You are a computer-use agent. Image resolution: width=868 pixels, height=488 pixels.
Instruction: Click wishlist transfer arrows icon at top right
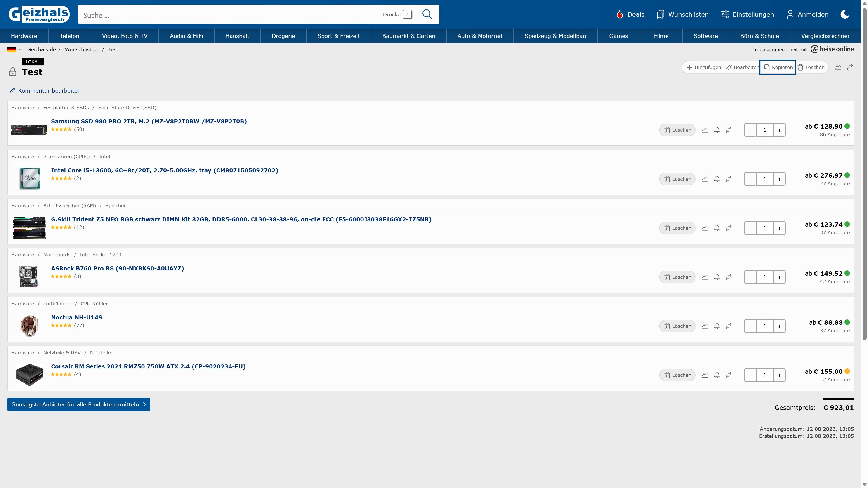[850, 67]
